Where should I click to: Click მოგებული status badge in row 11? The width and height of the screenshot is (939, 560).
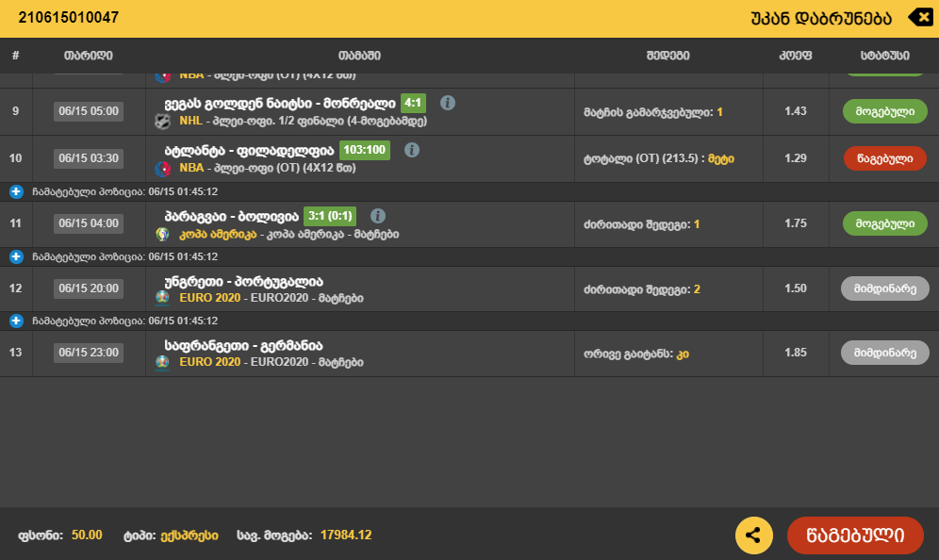tap(884, 223)
